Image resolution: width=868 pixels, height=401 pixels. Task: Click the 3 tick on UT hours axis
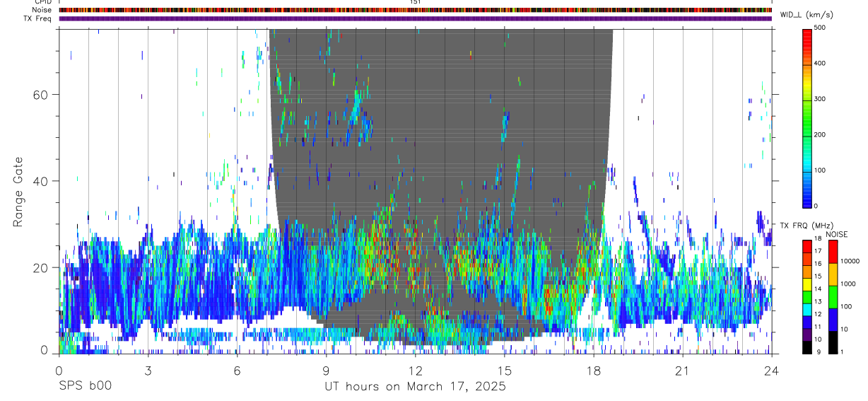click(x=148, y=370)
